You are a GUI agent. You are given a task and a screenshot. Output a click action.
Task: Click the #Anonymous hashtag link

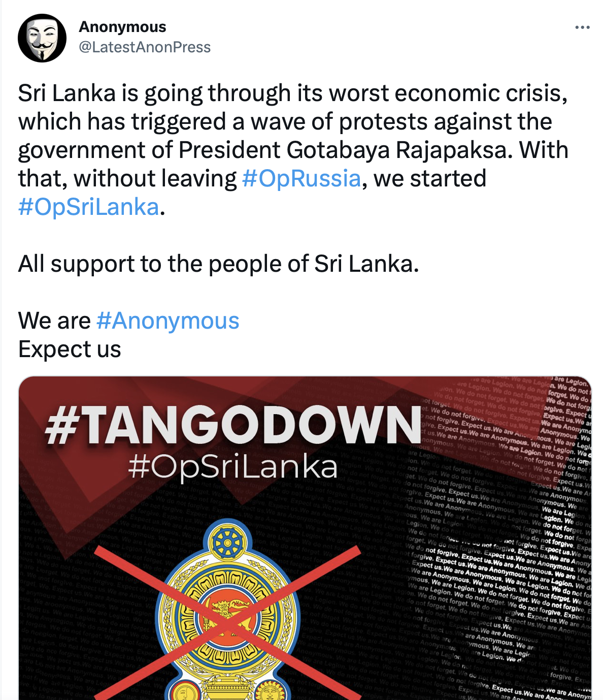point(167,321)
